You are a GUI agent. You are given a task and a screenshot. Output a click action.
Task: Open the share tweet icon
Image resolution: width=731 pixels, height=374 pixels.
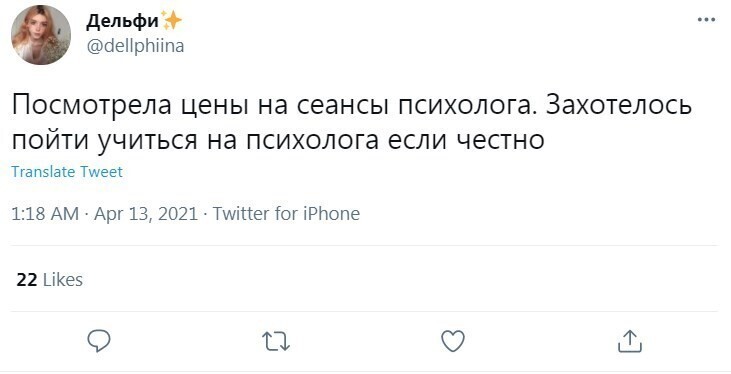(x=630, y=341)
